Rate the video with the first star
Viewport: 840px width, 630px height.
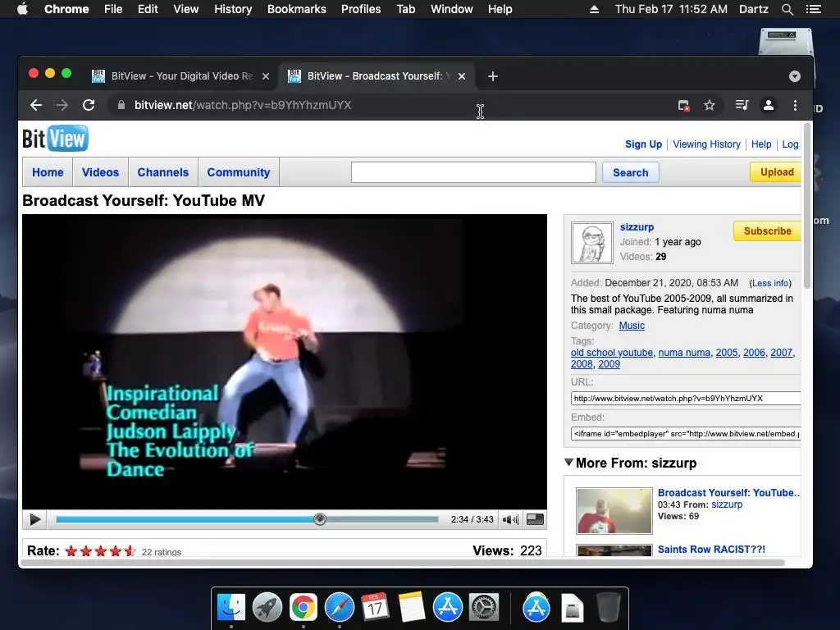click(x=71, y=550)
